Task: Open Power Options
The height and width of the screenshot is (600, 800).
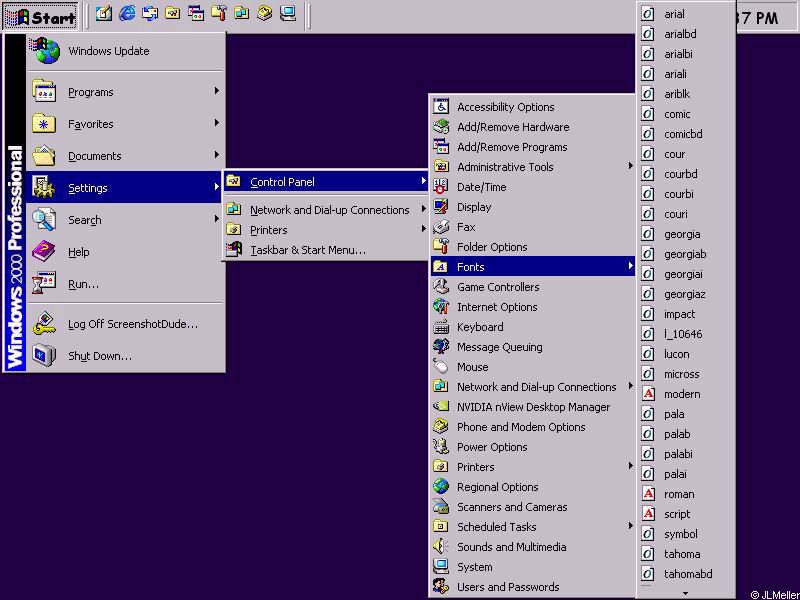Action: click(533, 446)
